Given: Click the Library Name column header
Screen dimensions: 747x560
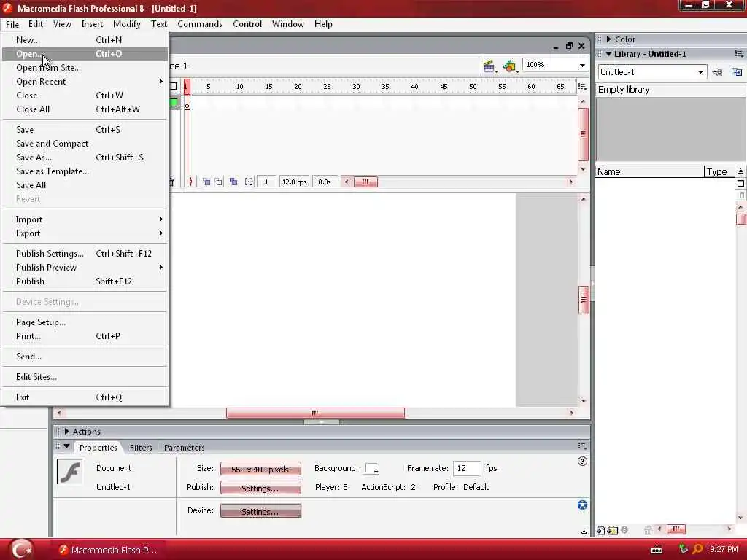Looking at the screenshot, I should (x=649, y=172).
